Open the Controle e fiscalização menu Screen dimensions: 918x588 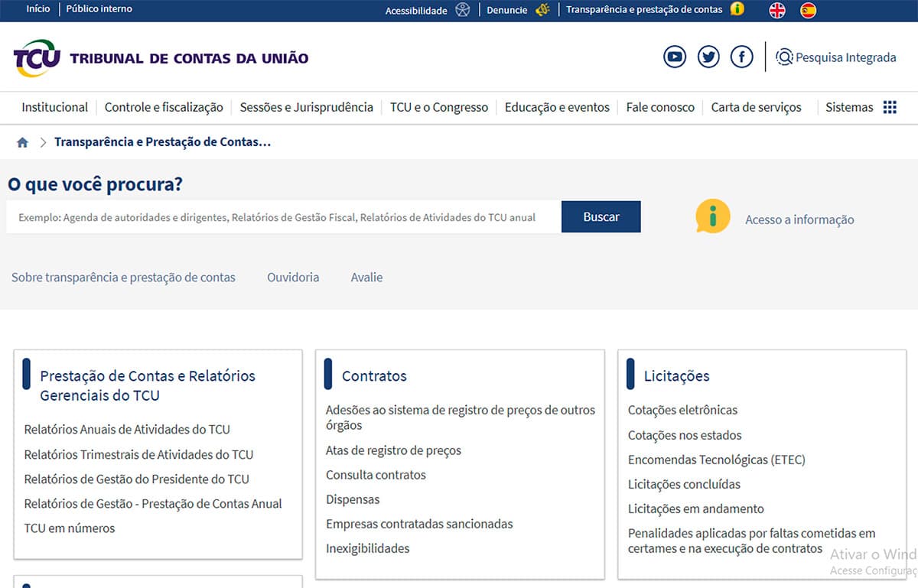coord(163,108)
